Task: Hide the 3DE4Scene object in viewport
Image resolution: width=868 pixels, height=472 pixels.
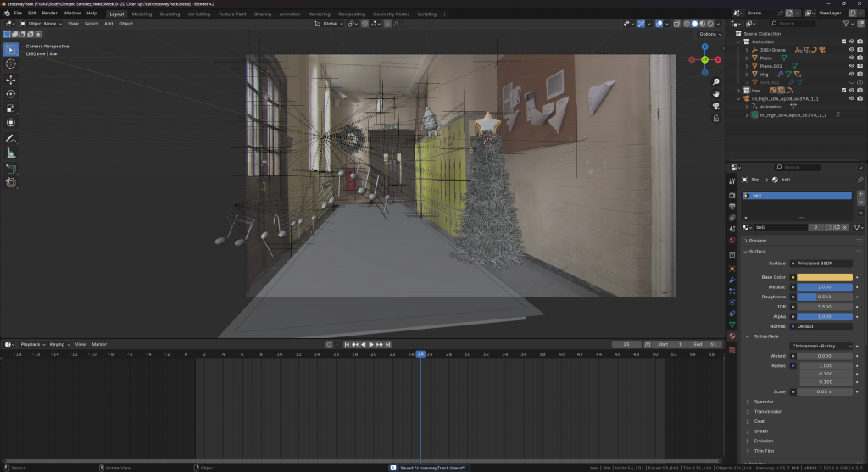Action: click(x=851, y=50)
